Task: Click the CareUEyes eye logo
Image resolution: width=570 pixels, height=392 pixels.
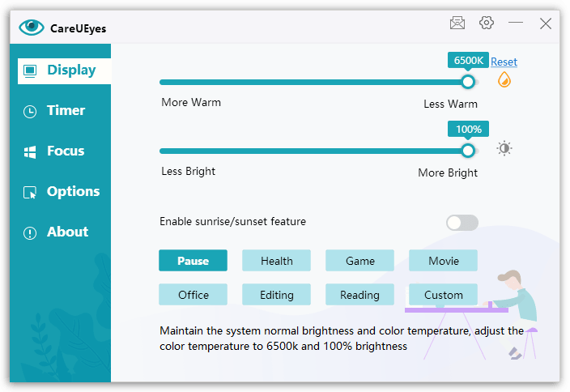Action: point(32,28)
